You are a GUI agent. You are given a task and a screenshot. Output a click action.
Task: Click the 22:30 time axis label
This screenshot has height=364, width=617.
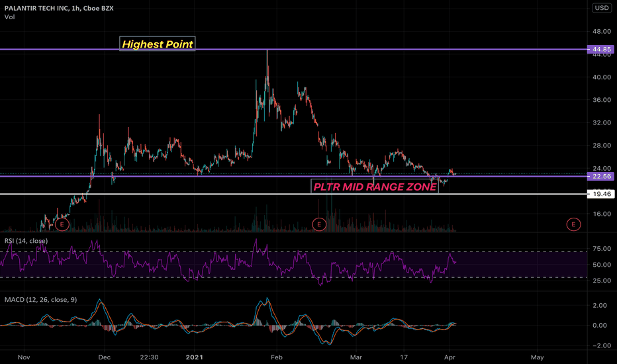(149, 357)
